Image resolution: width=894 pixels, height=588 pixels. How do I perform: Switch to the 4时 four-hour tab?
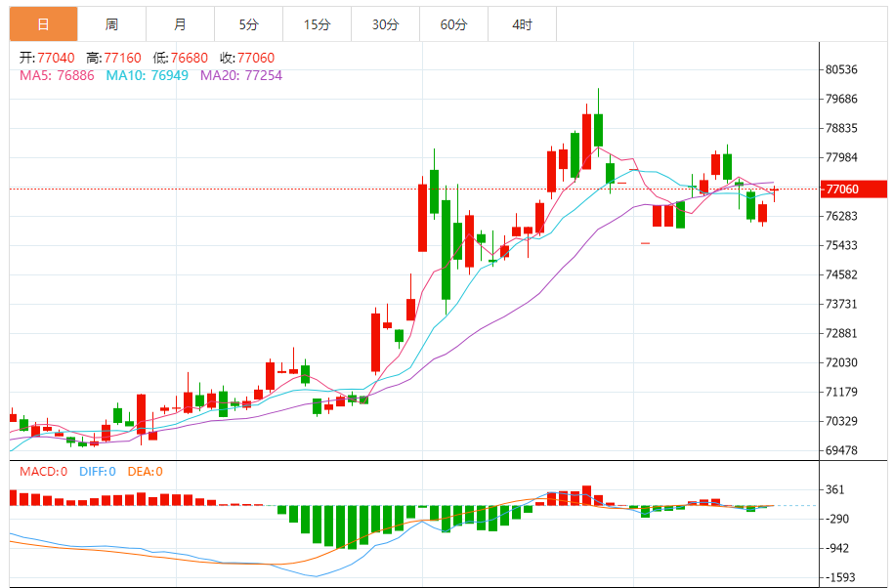click(522, 24)
